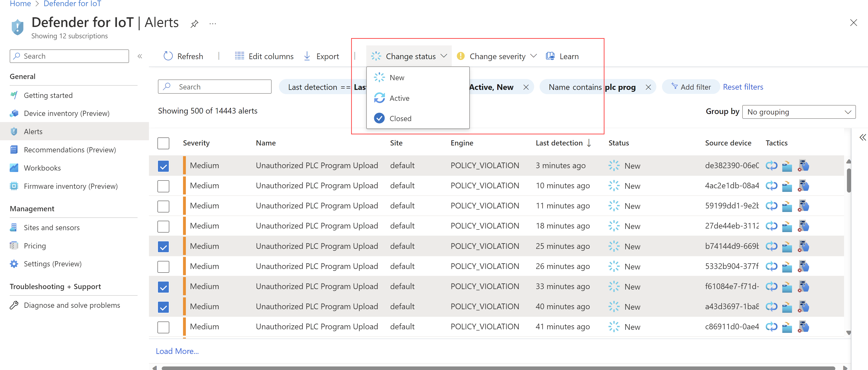Screen dimensions: 868x370
Task: Uncheck the 3 minutes ago alert row
Action: (163, 166)
